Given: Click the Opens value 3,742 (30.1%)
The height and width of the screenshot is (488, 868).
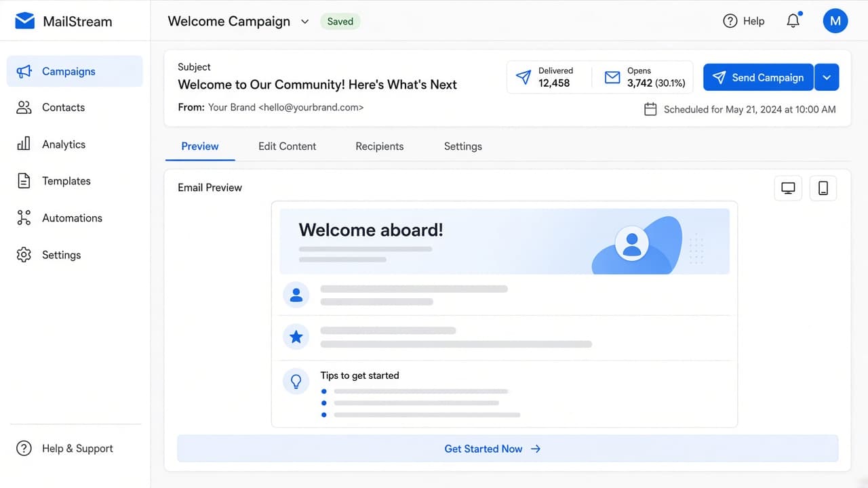Looking at the screenshot, I should [656, 83].
